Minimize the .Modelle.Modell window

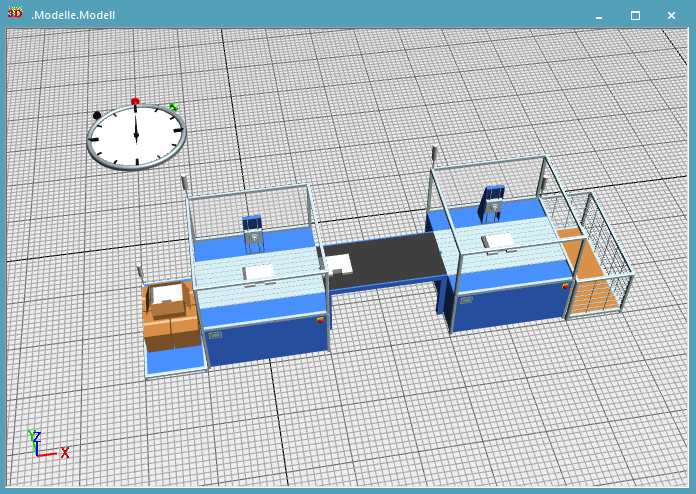point(599,16)
